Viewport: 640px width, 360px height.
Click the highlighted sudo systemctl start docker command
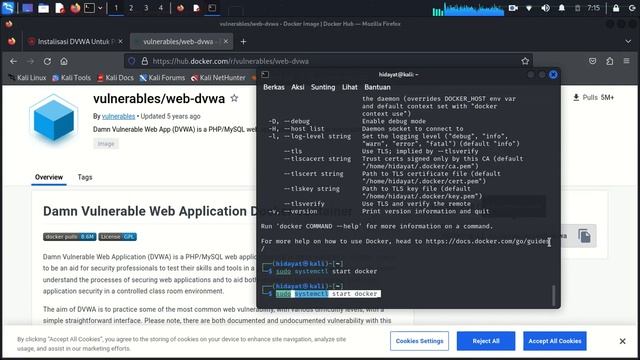pyautogui.click(x=328, y=294)
